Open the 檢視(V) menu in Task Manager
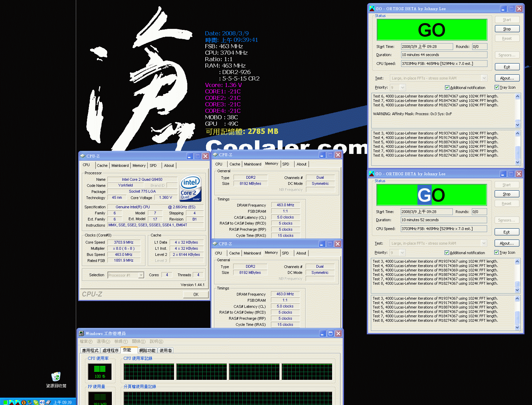 point(121,341)
